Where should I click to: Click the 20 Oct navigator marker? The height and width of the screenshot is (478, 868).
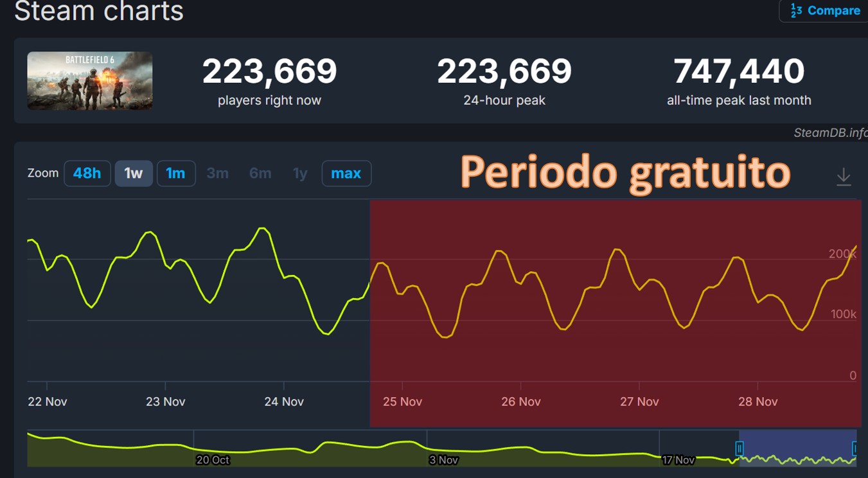tap(213, 460)
